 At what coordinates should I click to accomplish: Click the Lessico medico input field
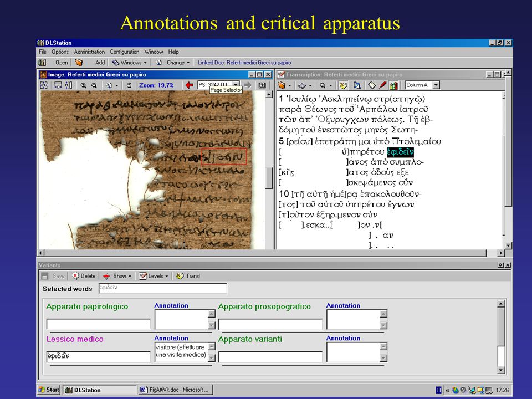(99, 356)
